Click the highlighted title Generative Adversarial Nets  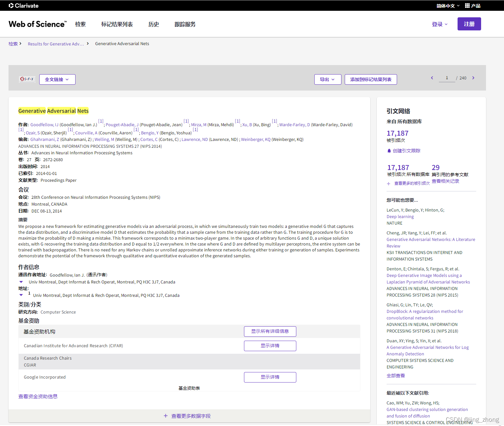click(53, 111)
